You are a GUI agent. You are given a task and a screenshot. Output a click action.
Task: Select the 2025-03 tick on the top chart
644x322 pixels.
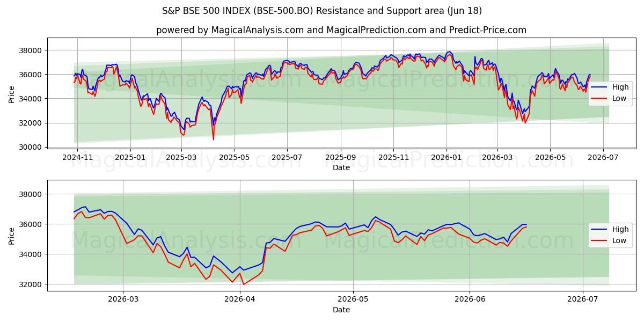click(181, 158)
